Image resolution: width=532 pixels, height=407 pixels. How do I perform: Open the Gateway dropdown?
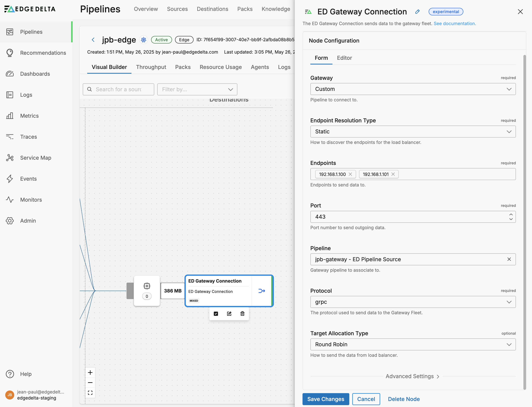(413, 89)
